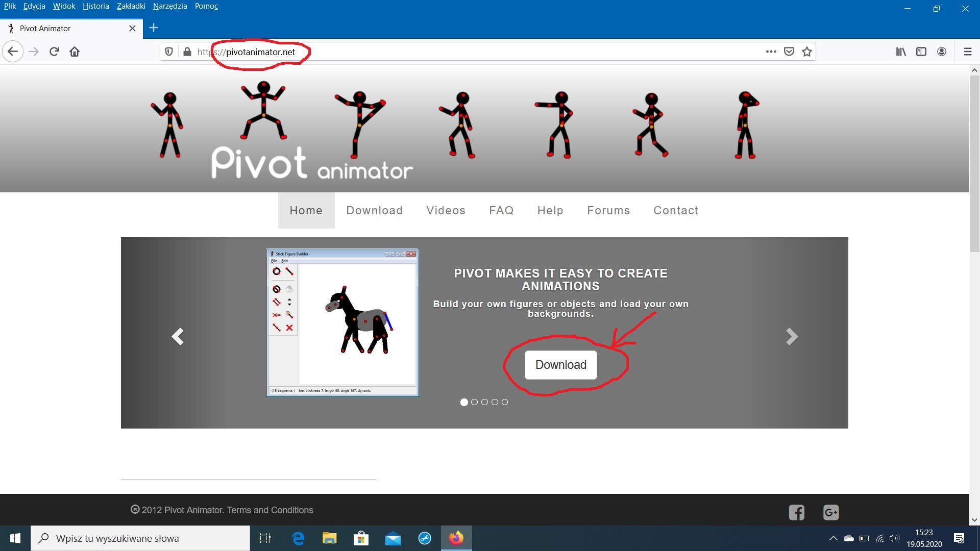This screenshot has height=551, width=980.
Task: Show previous carousel slide
Action: (x=178, y=336)
